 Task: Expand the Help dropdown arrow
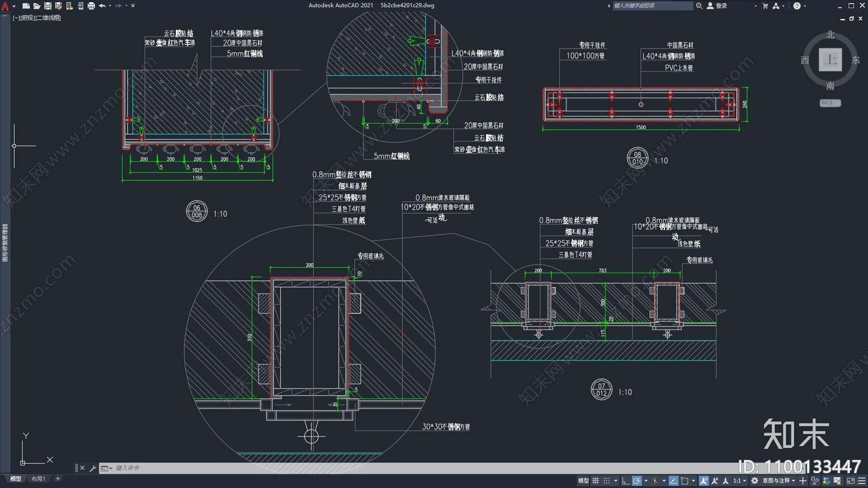(x=805, y=6)
